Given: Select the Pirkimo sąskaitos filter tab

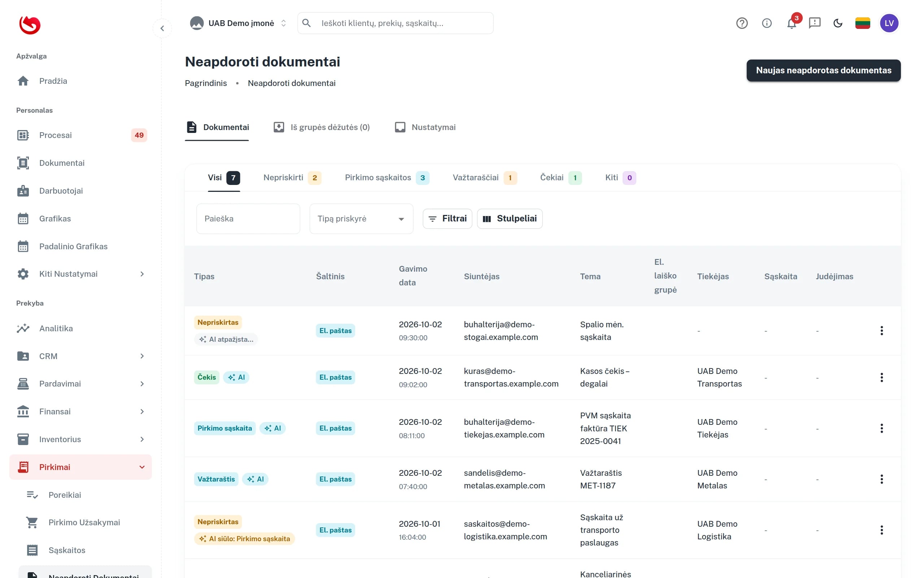Looking at the screenshot, I should [387, 178].
